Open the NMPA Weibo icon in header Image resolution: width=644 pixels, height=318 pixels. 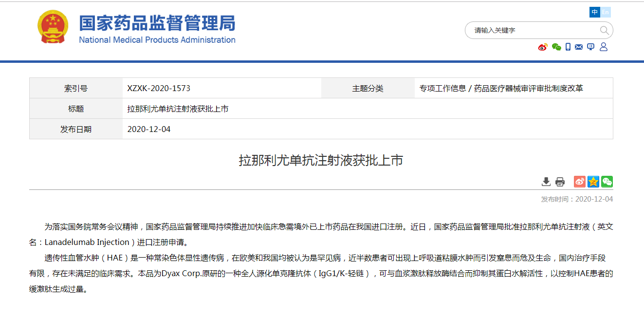(543, 47)
